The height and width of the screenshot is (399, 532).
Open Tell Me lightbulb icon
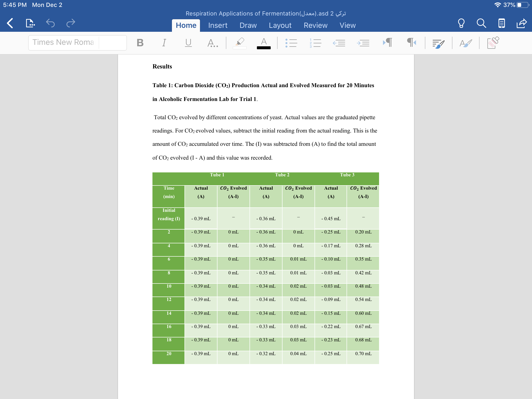[x=461, y=23]
